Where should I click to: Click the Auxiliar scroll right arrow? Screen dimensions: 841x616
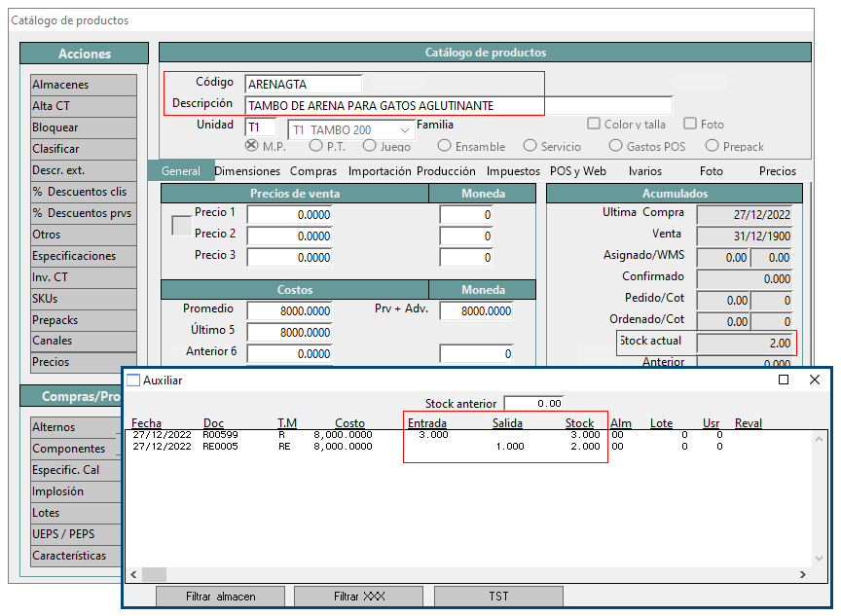click(802, 575)
